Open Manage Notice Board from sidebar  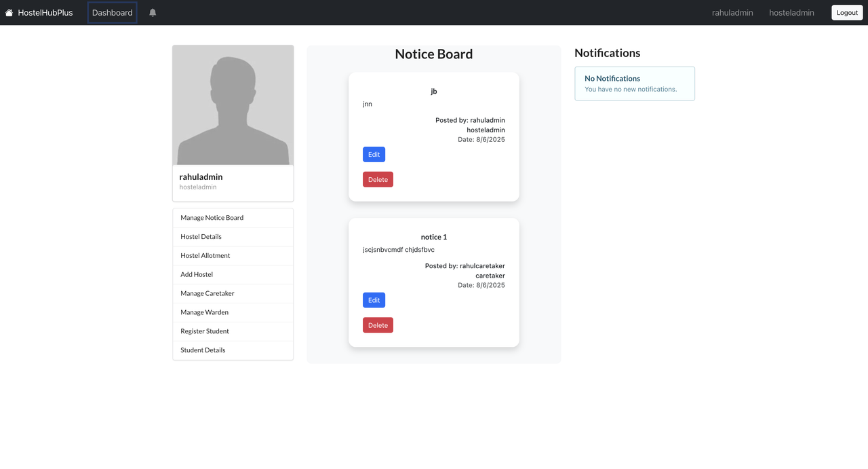(x=233, y=218)
